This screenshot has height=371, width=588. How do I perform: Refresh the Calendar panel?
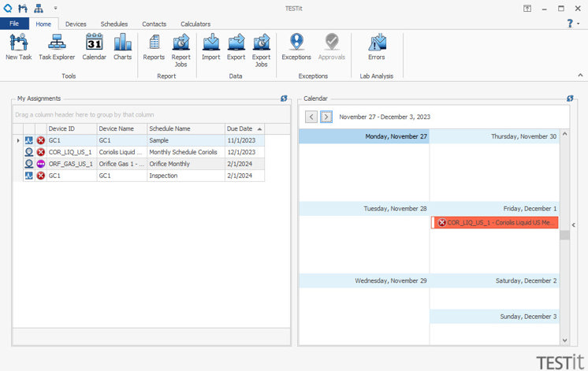[570, 98]
